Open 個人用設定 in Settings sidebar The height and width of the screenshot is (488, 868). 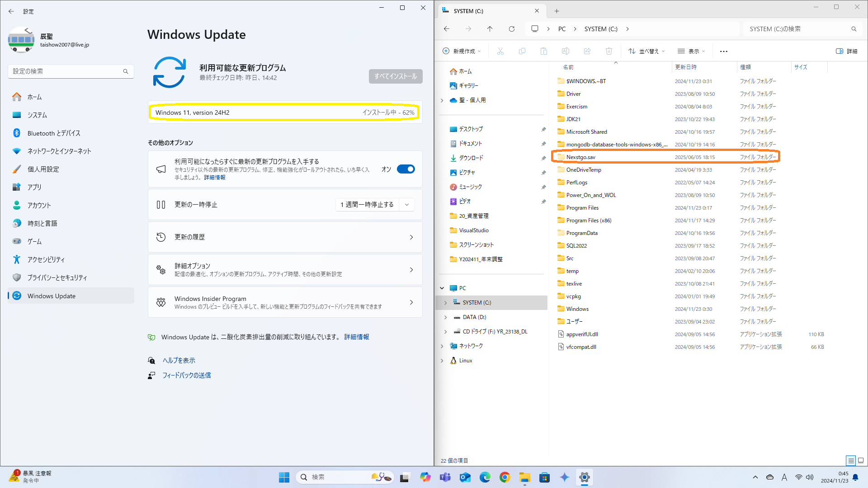point(71,169)
